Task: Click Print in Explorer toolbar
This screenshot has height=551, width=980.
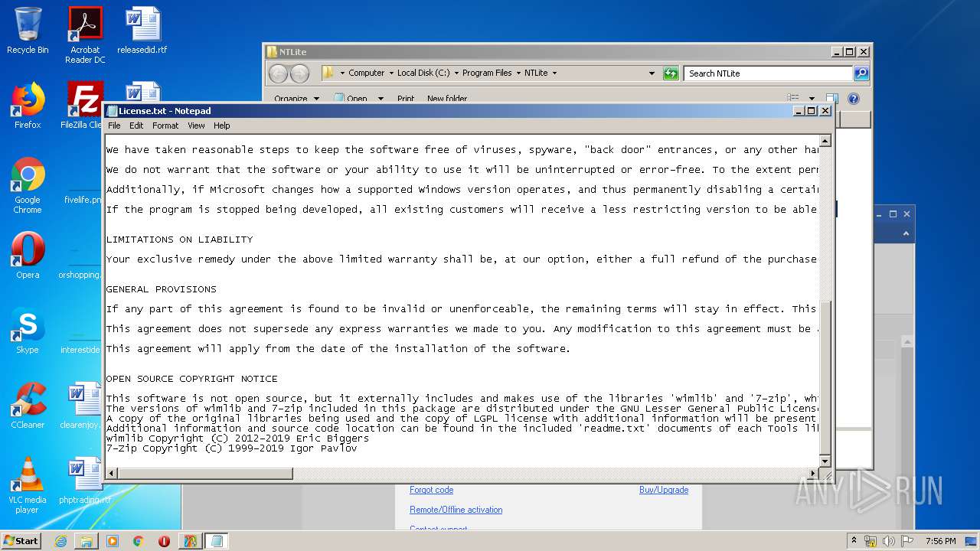Action: (406, 99)
